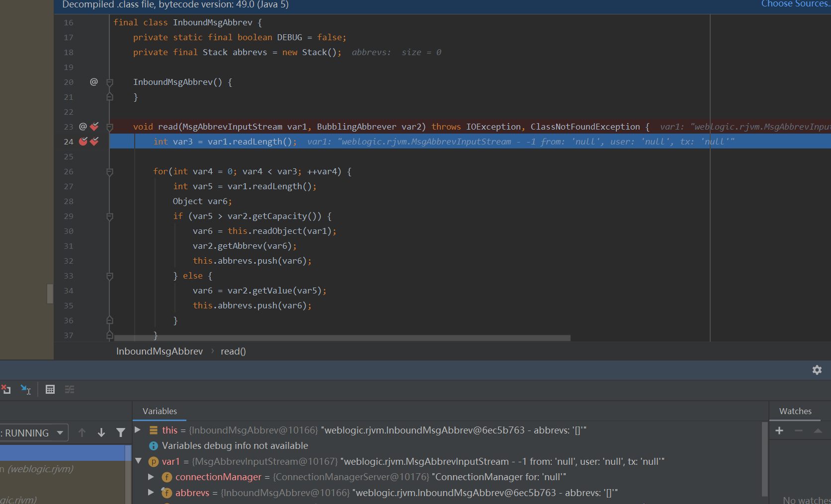Click the line number 24 in gutter
The width and height of the screenshot is (831, 504).
click(x=69, y=142)
